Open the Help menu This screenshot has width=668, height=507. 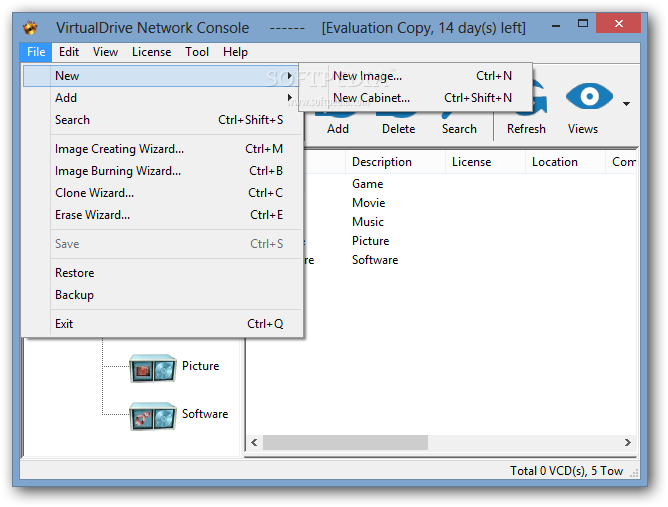pos(235,52)
